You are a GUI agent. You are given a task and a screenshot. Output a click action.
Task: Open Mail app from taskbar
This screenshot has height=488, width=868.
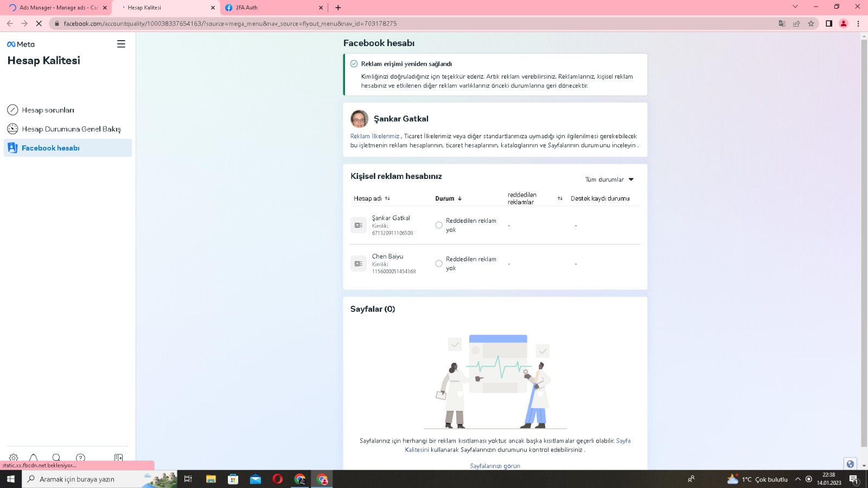pyautogui.click(x=255, y=479)
